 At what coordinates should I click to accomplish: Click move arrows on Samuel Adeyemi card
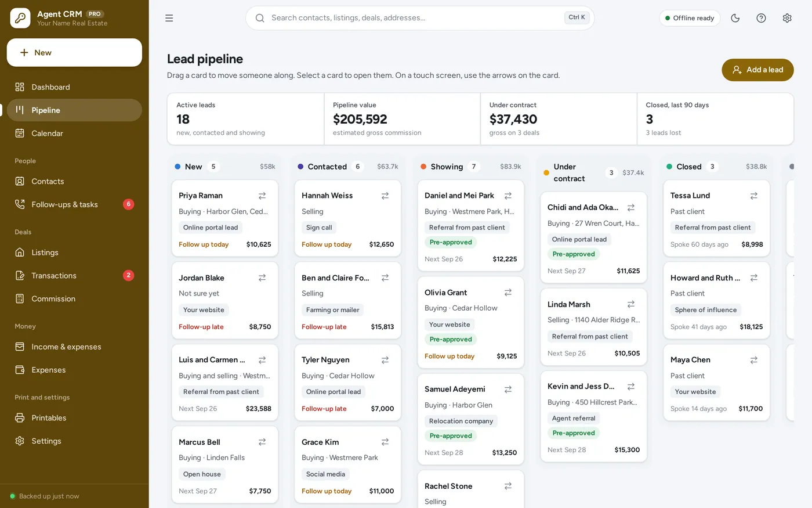[x=508, y=389]
